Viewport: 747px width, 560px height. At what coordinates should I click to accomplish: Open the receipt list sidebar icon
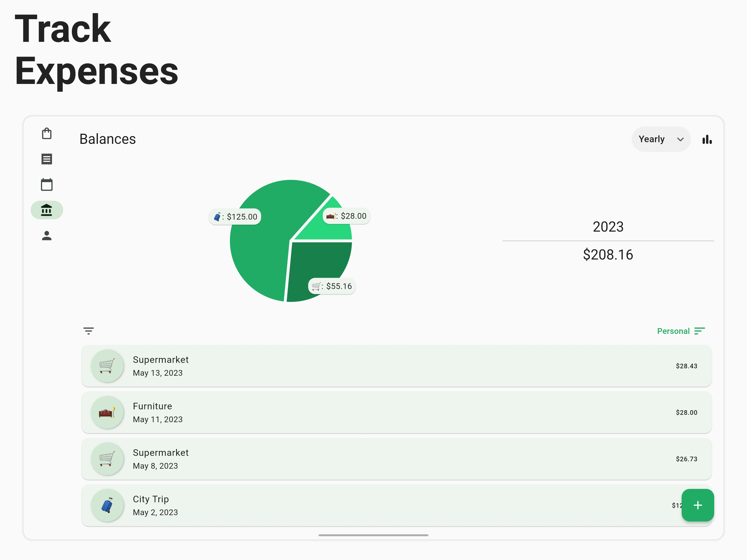point(46,159)
